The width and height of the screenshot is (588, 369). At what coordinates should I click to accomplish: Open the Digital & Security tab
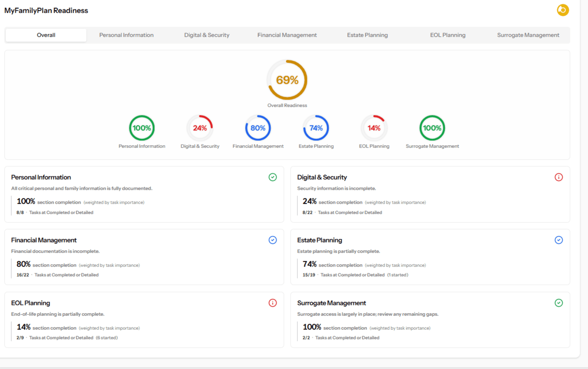(x=207, y=35)
